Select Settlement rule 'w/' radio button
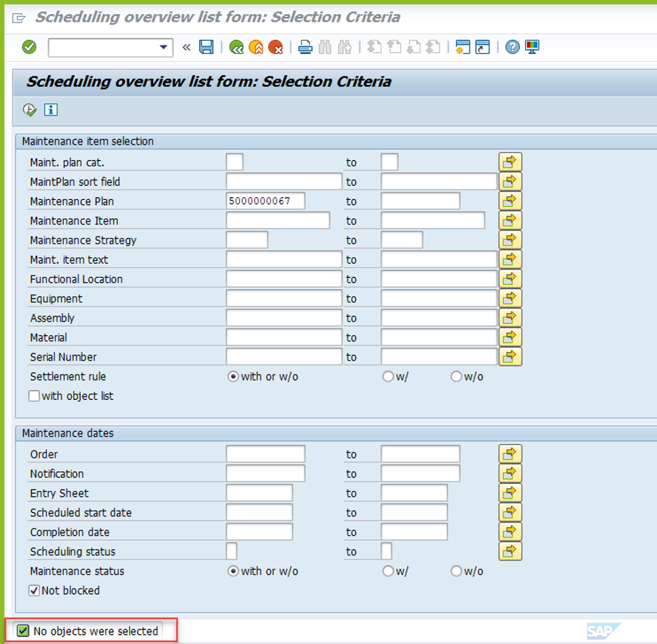Viewport: 657px width, 644px height. click(388, 377)
